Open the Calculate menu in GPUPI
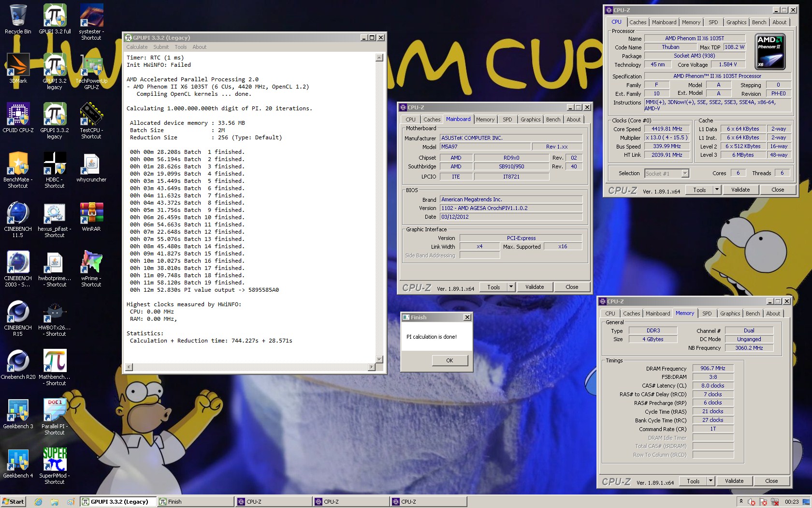 [x=137, y=47]
